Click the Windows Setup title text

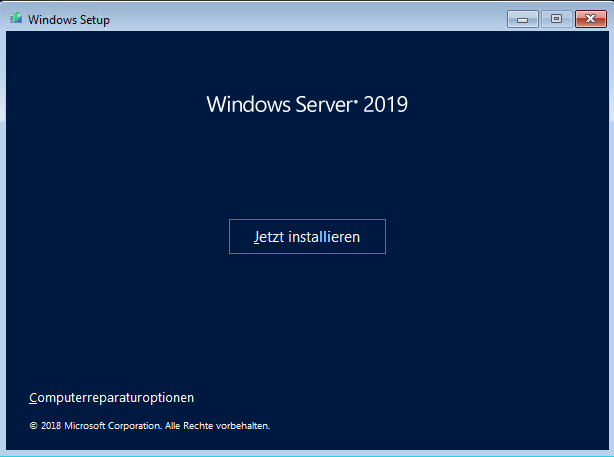(69, 20)
